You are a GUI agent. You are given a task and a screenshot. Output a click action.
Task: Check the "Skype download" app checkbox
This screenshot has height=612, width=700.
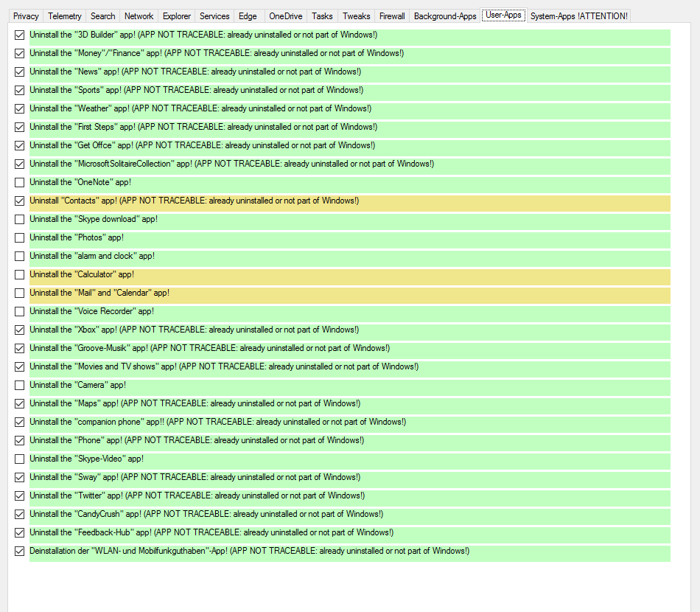point(19,219)
